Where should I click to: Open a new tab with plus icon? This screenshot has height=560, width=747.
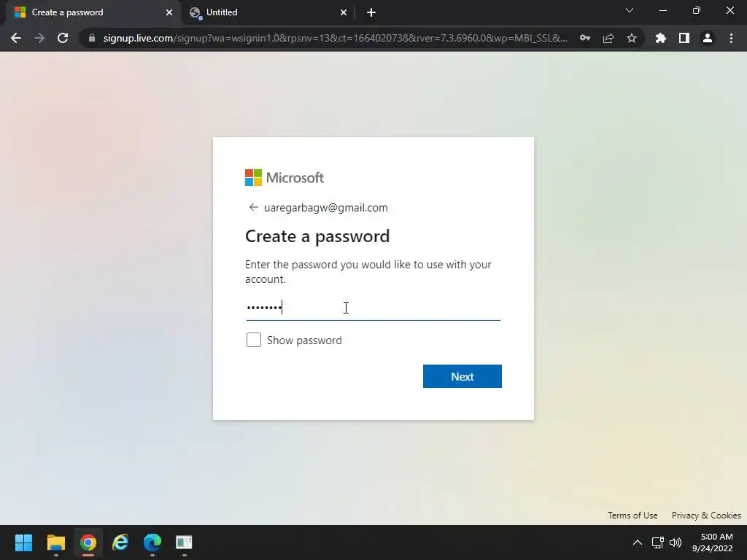pos(371,12)
